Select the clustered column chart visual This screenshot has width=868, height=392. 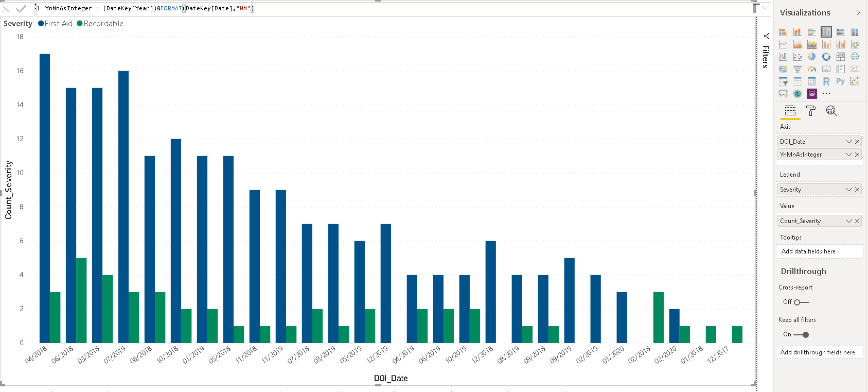[826, 32]
